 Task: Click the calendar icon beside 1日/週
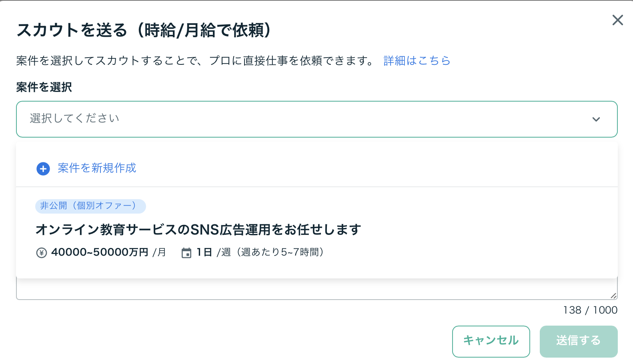(186, 253)
